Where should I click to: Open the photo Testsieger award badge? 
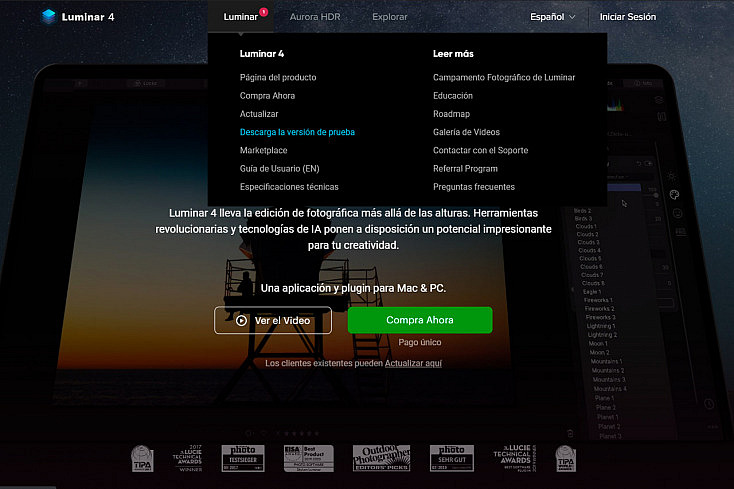pyautogui.click(x=243, y=458)
